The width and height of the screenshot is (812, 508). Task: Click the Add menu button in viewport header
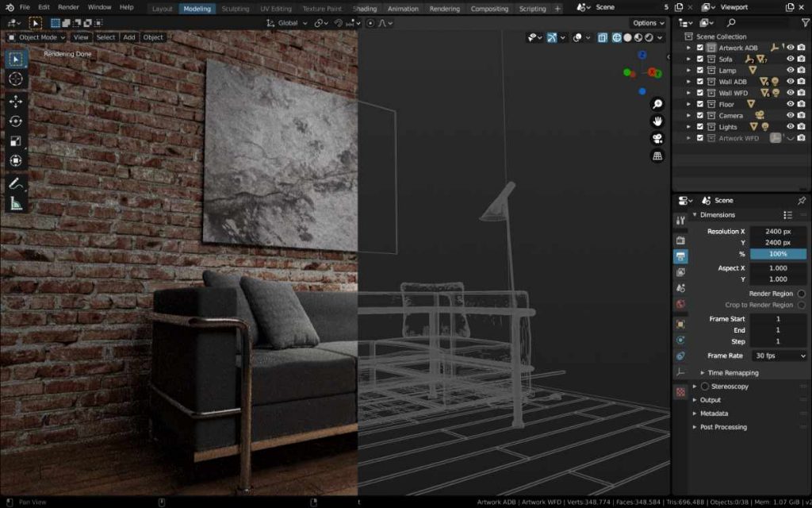[x=128, y=37]
